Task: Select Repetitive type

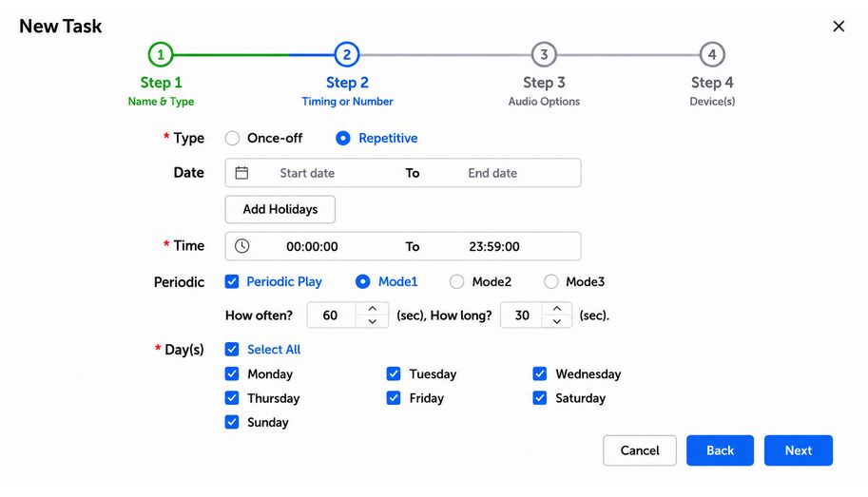Action: click(x=342, y=138)
